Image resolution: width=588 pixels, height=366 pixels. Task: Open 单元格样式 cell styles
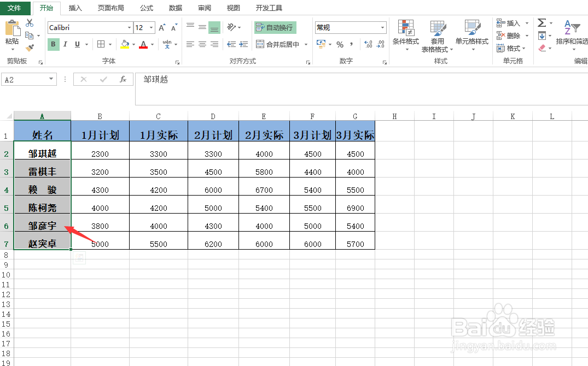click(x=471, y=35)
